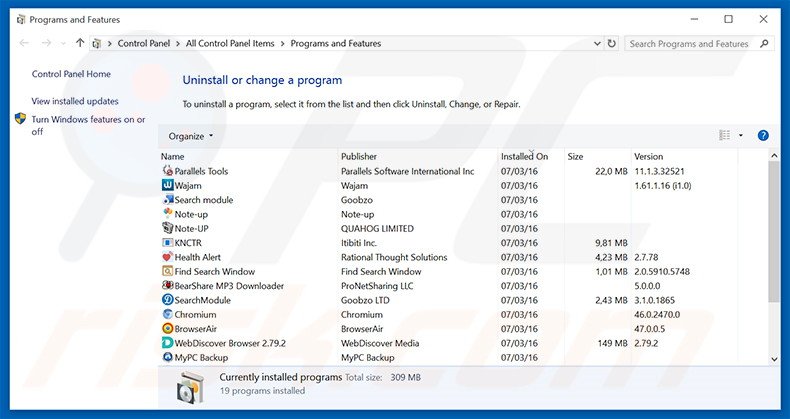Expand the chevron after Control Panel breadcrumb

click(x=178, y=44)
